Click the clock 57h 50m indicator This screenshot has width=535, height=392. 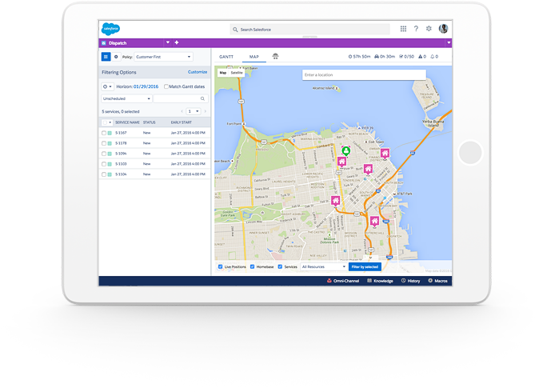click(x=359, y=57)
